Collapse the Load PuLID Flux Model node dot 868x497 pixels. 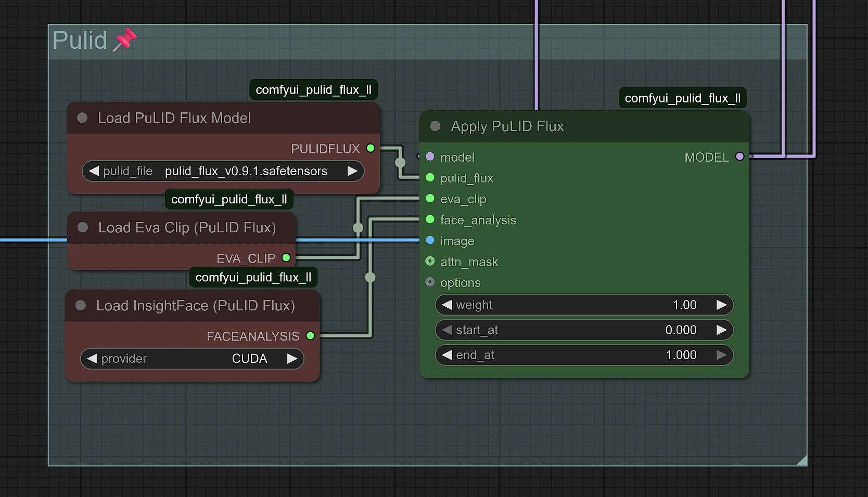[82, 118]
